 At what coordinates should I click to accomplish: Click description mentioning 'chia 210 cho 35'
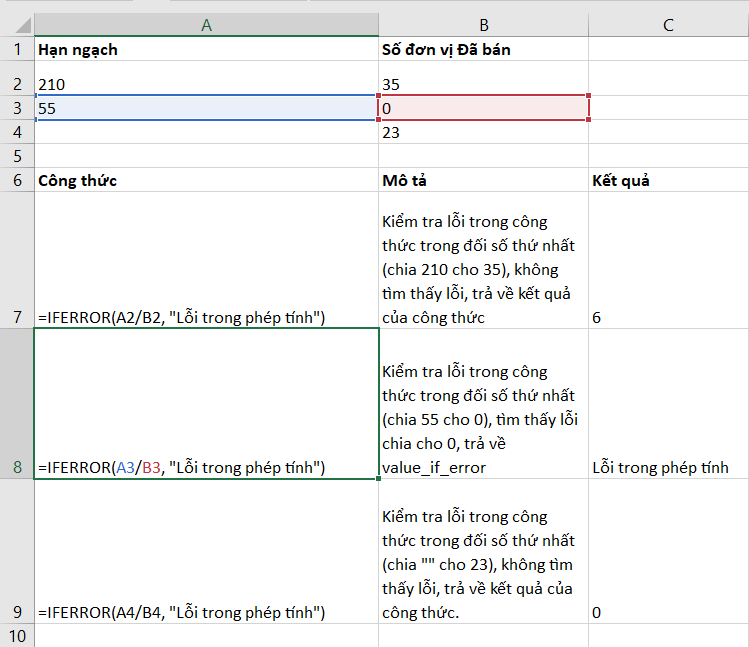coord(483,260)
